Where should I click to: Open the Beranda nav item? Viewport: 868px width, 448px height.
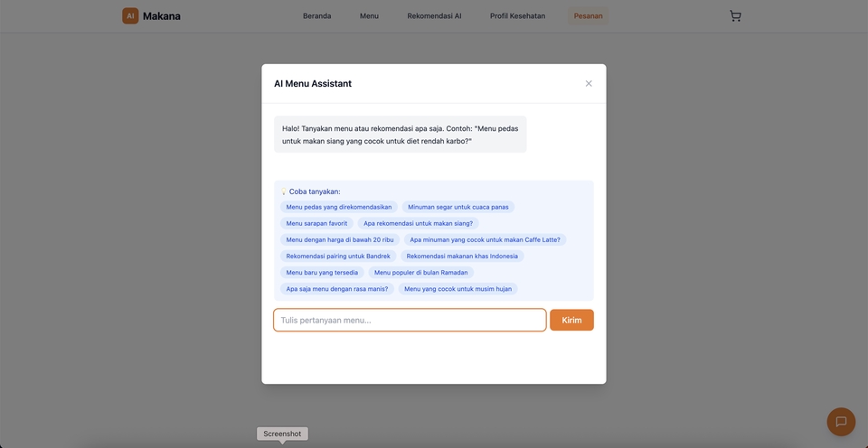pyautogui.click(x=316, y=15)
